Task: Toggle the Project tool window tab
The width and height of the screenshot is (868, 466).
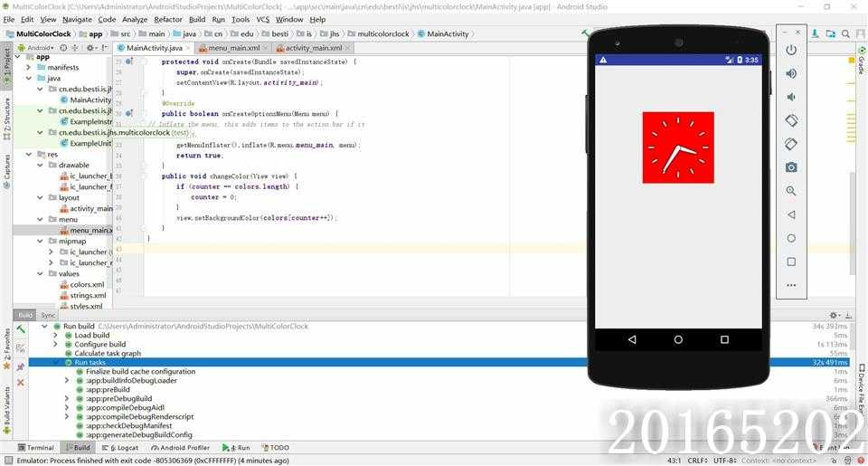Action: coord(6,65)
